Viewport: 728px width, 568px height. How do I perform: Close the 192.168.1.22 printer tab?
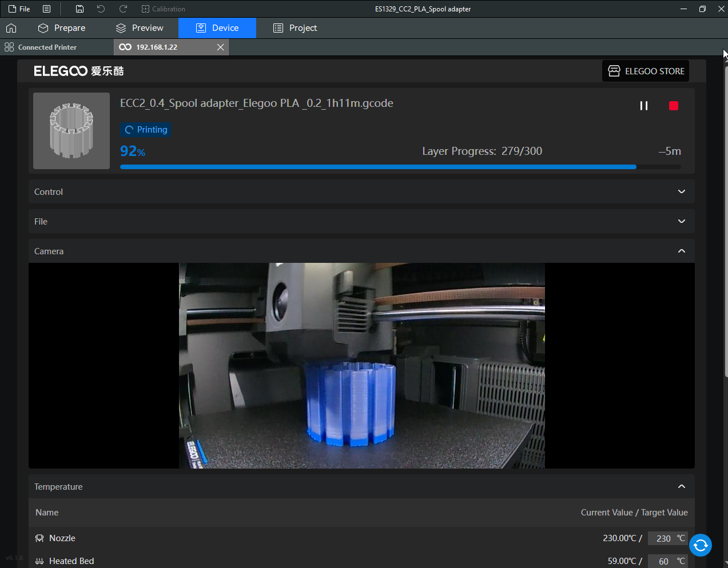pos(220,47)
